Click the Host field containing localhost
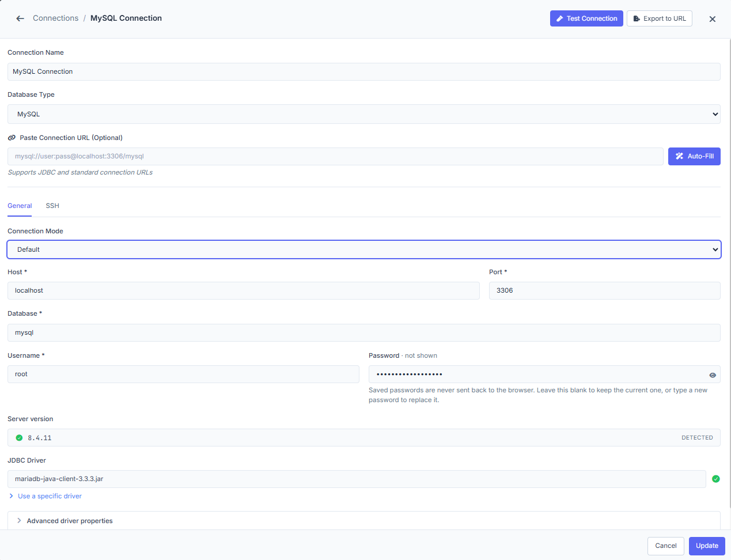 (244, 290)
